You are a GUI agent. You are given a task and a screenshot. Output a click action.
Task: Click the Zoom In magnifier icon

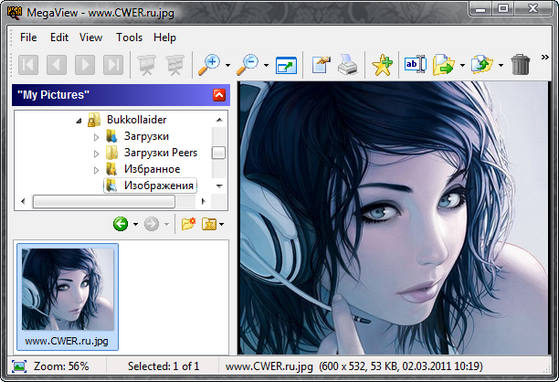(210, 65)
